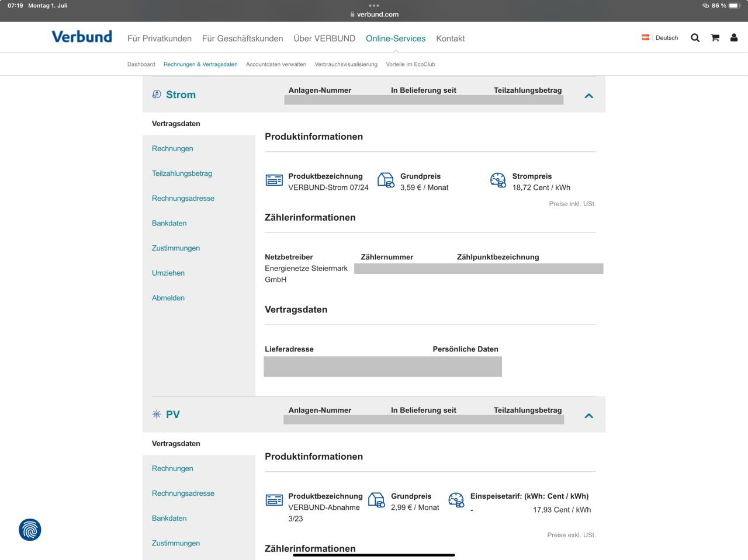
Task: Open Bankdaten under Strom
Action: tap(169, 224)
